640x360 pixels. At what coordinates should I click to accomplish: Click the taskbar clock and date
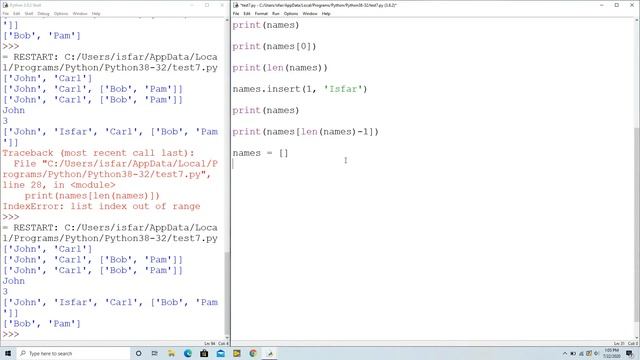tap(612, 353)
